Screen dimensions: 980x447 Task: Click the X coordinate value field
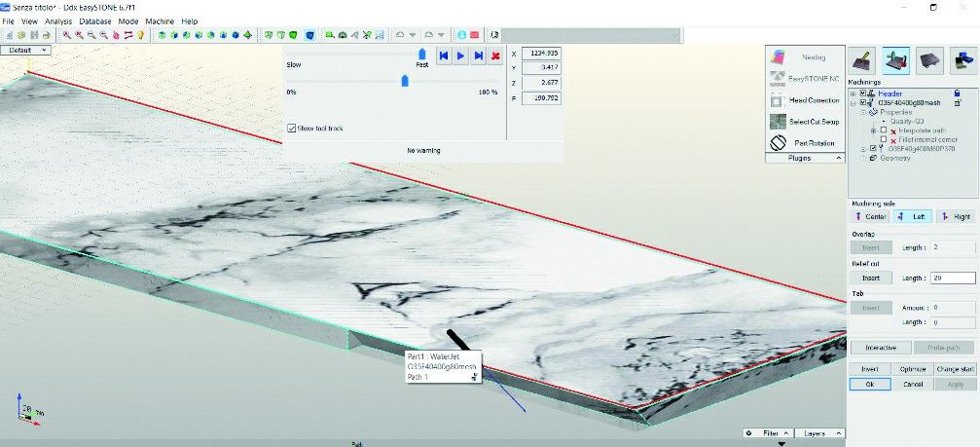click(541, 54)
